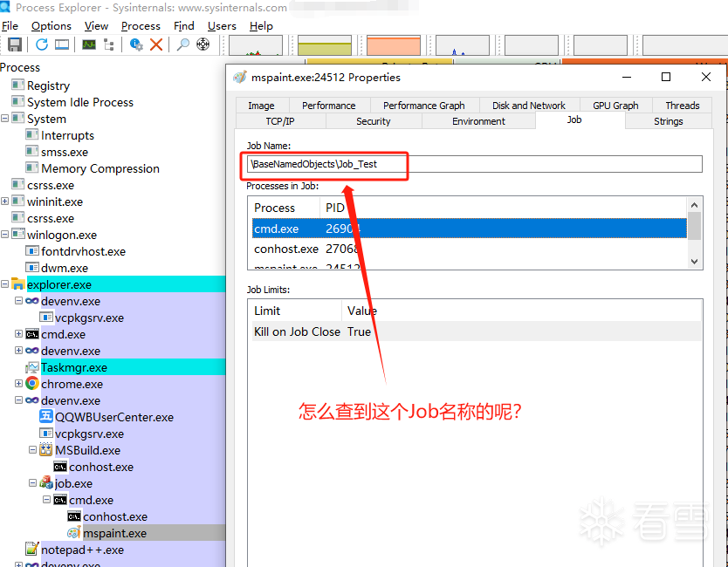The width and height of the screenshot is (728, 567).
Task: Select cmd.exe row in Processes in Job
Action: (470, 229)
